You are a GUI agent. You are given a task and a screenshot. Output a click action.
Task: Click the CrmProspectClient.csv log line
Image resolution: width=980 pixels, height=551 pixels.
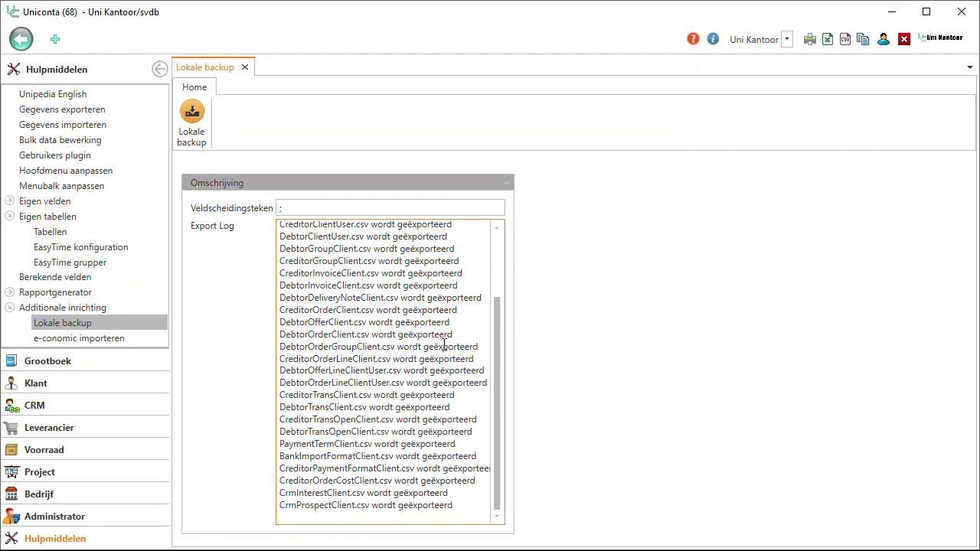tap(366, 505)
